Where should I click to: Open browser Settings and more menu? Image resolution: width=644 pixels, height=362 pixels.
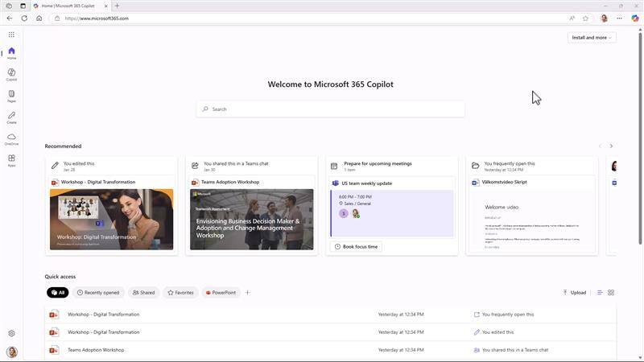[x=619, y=18]
